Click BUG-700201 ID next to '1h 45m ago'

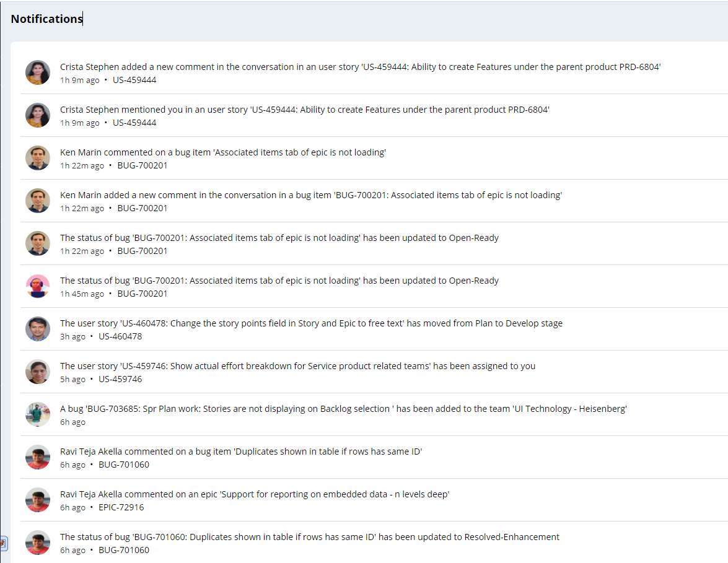(x=142, y=294)
